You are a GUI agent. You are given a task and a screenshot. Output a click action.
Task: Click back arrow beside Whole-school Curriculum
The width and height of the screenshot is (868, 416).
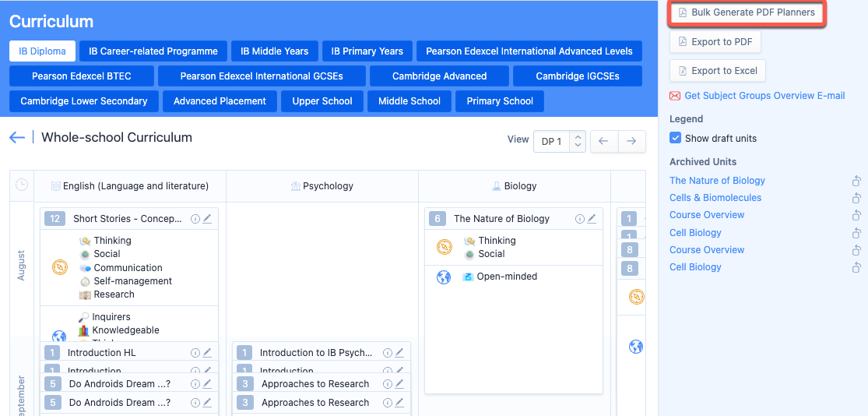pos(17,137)
